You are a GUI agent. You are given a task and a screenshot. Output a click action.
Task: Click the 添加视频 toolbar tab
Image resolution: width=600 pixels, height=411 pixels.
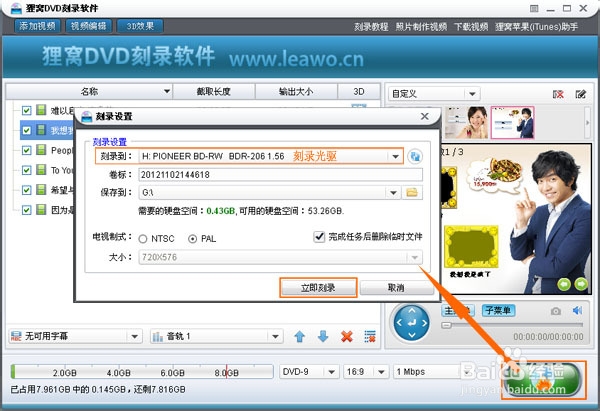(x=38, y=26)
